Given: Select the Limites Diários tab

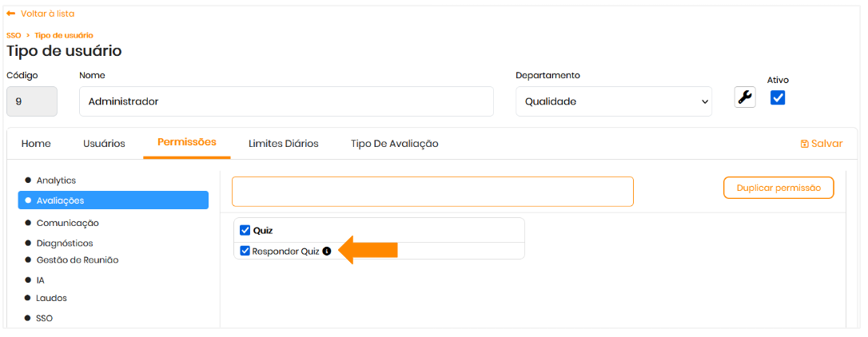Looking at the screenshot, I should click(283, 144).
